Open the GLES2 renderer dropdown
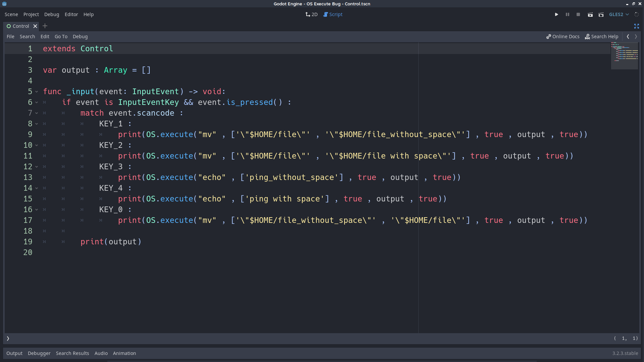Screen dimensions: 644x362 pyautogui.click(x=618, y=14)
